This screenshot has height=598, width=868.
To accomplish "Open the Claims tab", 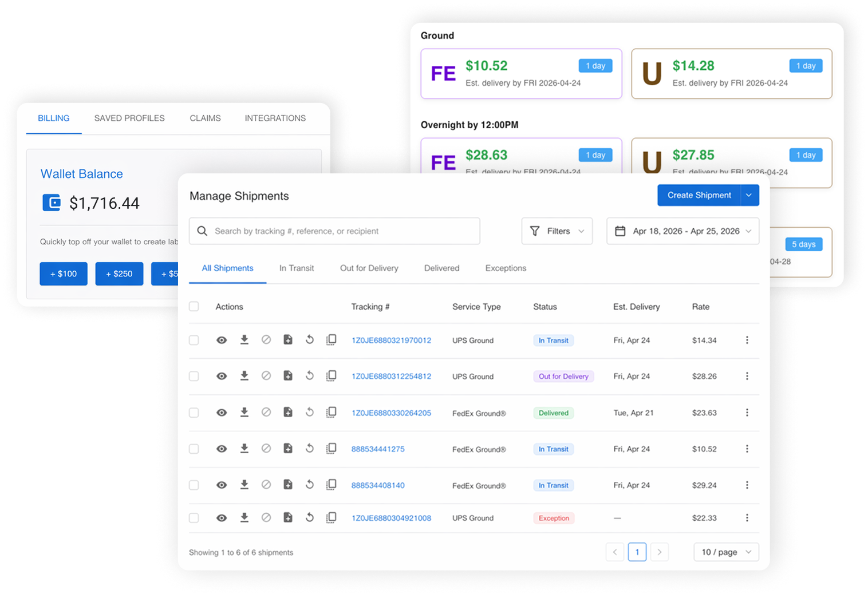I will (206, 118).
